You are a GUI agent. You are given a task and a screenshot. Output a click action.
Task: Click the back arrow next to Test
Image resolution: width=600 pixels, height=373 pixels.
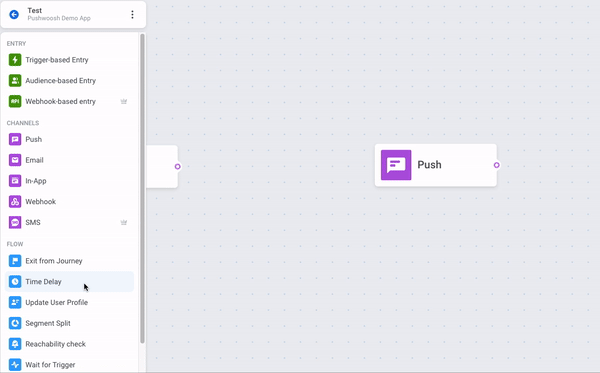coord(14,15)
